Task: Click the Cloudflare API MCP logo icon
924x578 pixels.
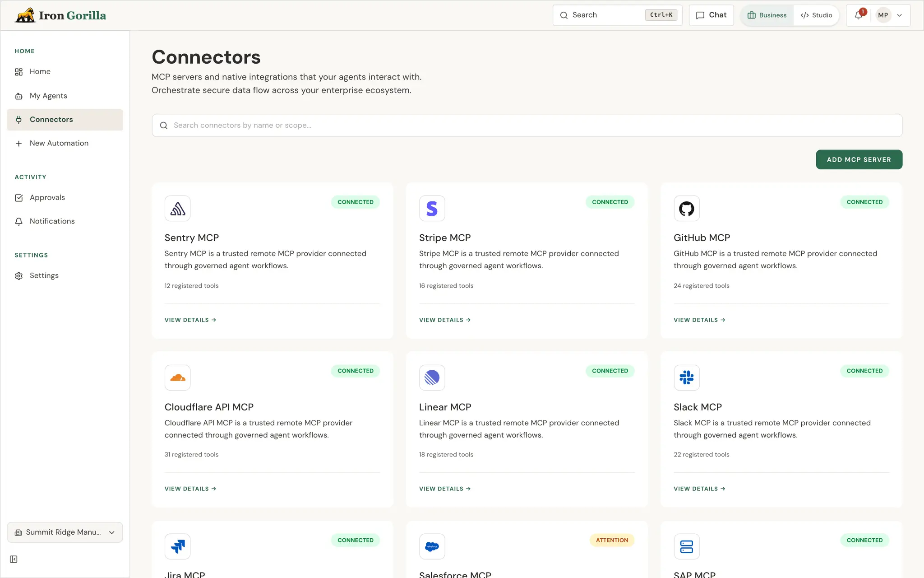Action: [178, 378]
